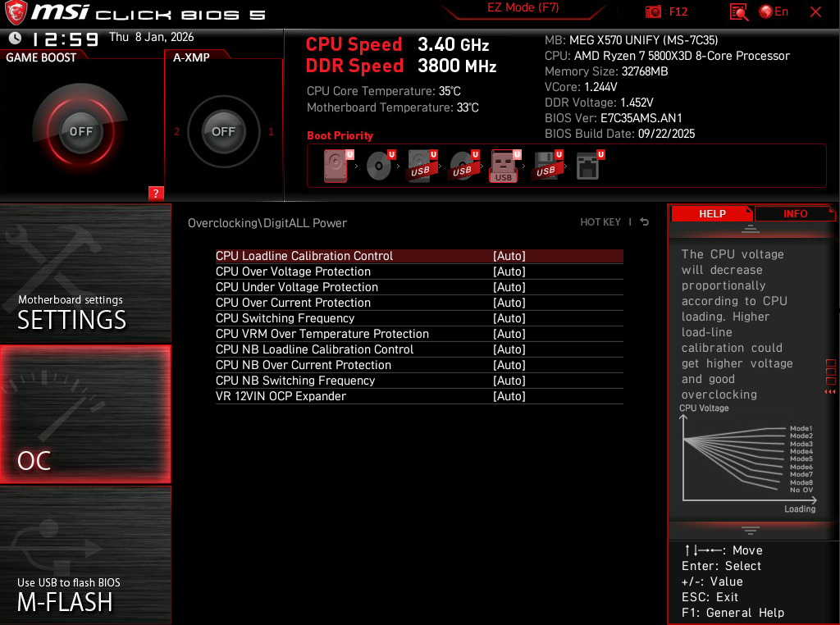Open the M-FLASH BIOS flashing section
Viewport: 840px width, 625px height.
click(85, 555)
